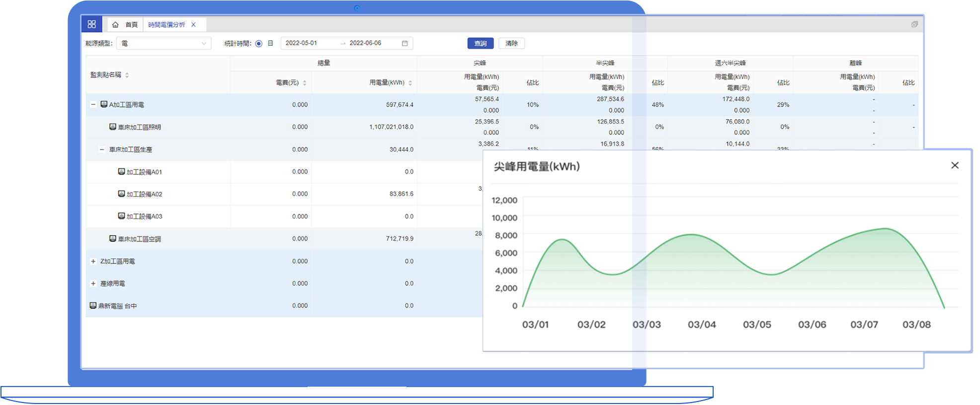The image size is (980, 405).
Task: Switch to the 首頁 tab
Action: pos(131,25)
